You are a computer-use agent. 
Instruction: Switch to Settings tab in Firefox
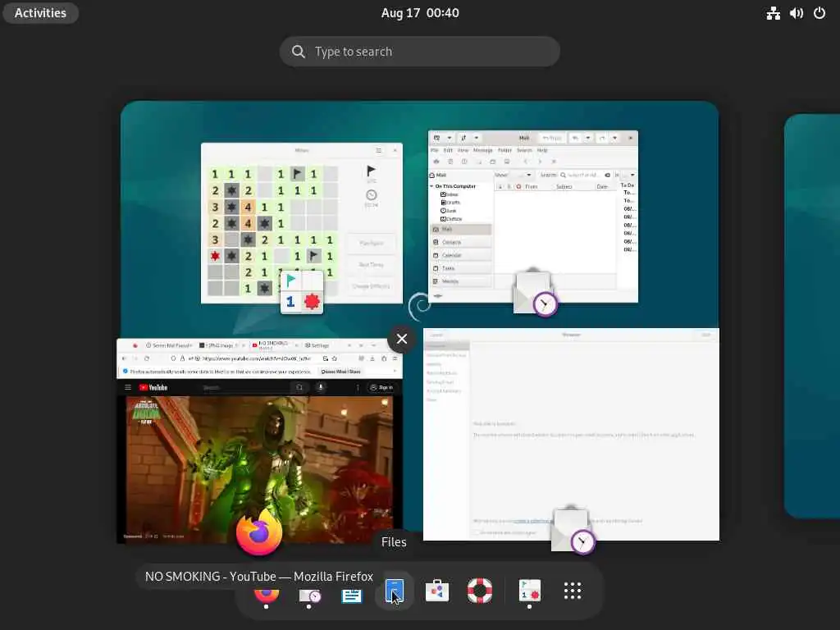317,345
